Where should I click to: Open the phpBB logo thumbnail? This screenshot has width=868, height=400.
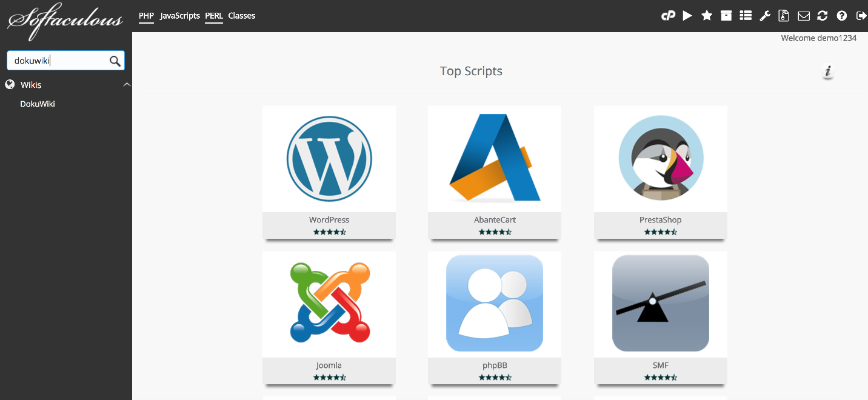(x=495, y=304)
